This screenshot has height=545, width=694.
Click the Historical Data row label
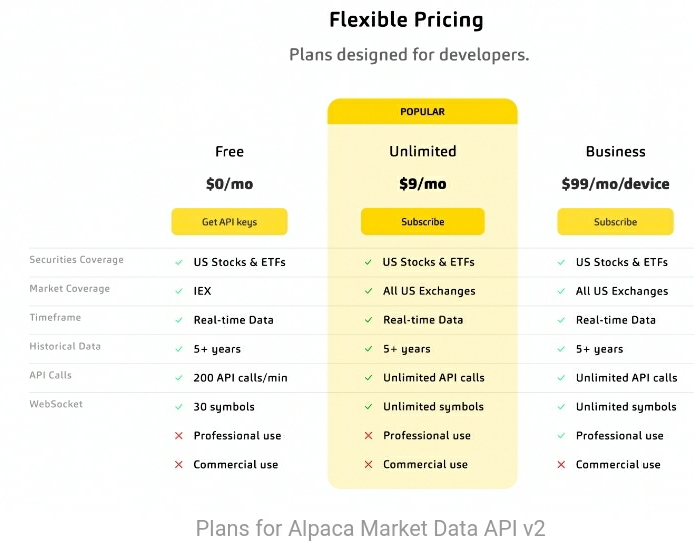pos(65,346)
